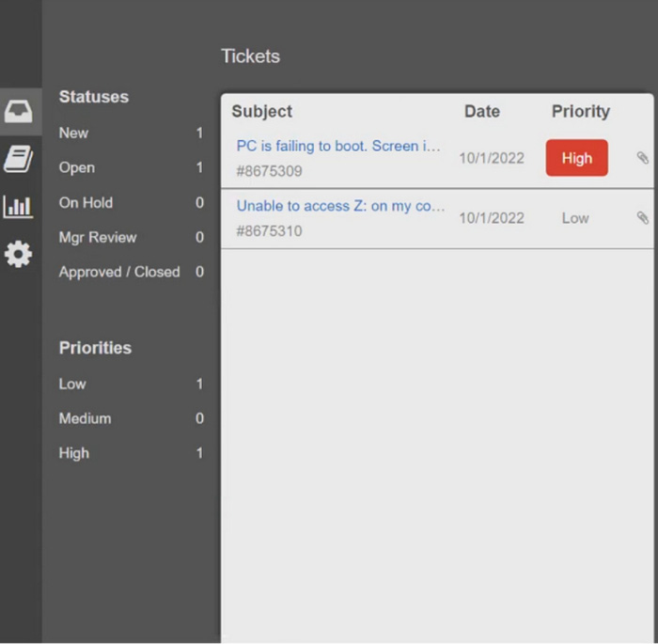This screenshot has height=644, width=658.
Task: Open the reports bar chart icon
Action: click(x=18, y=206)
